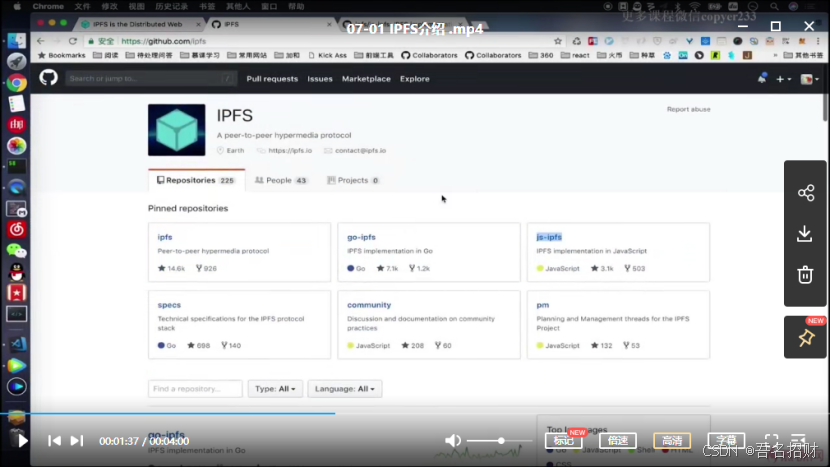Enter fullscreen with the fullscreen icon
831x467 pixels.
(771, 440)
